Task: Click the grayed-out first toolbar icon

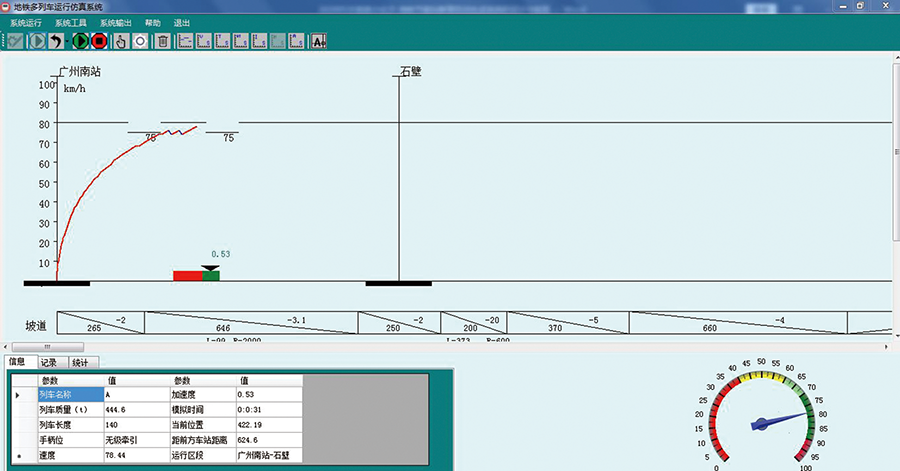Action: [15, 41]
